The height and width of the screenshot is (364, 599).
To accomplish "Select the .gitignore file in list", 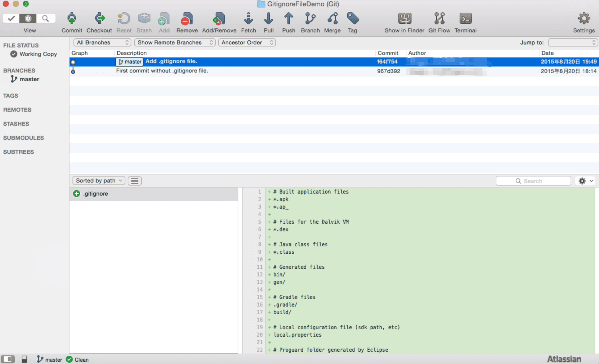I will click(154, 194).
